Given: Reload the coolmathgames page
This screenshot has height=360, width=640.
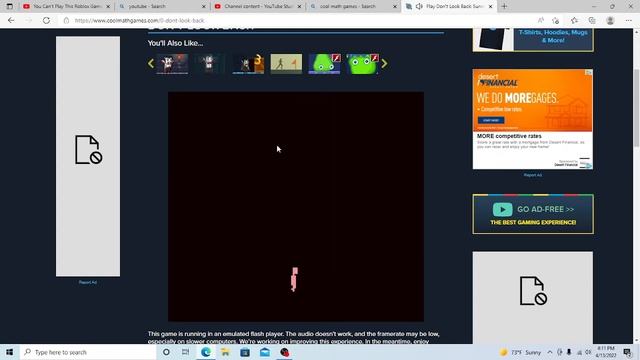Looking at the screenshot, I should pyautogui.click(x=46, y=20).
